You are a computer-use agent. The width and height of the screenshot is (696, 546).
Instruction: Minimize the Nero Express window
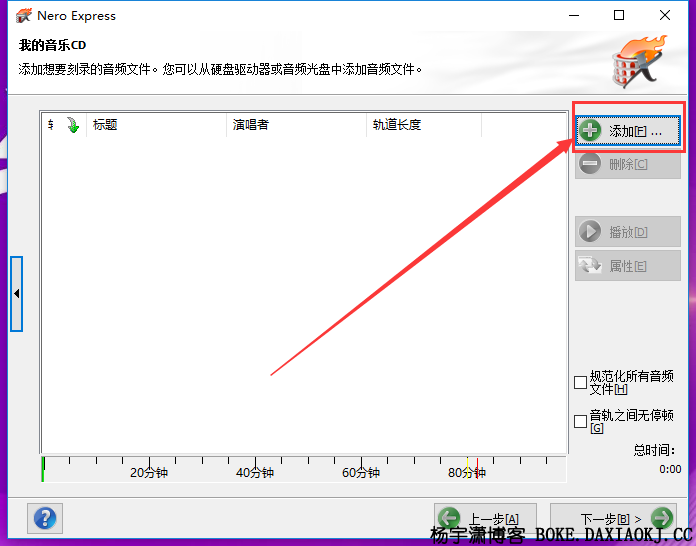click(x=574, y=16)
